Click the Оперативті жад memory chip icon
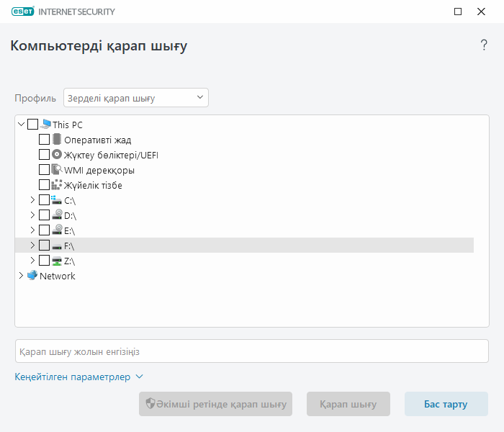Image resolution: width=504 pixels, height=432 pixels. 57,140
